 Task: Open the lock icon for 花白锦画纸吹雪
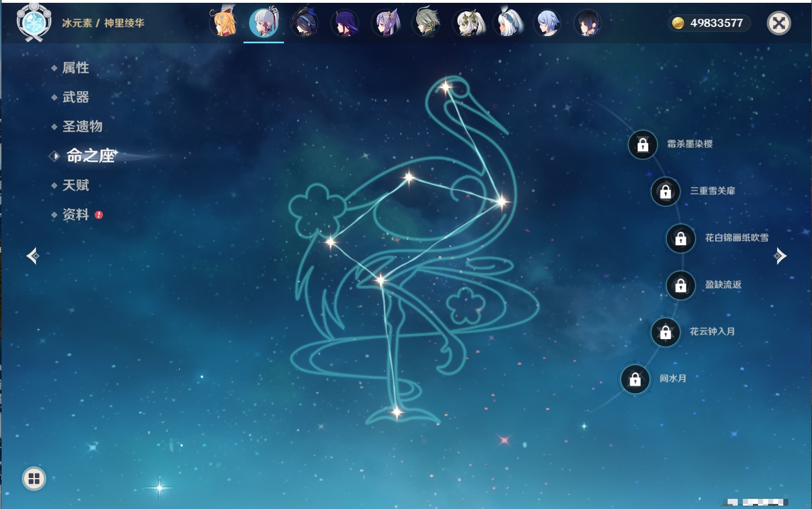681,238
